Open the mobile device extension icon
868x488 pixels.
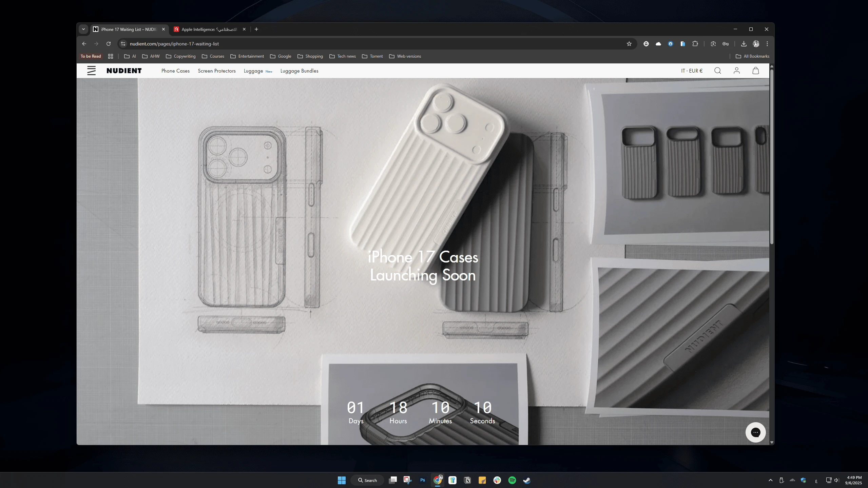click(682, 44)
